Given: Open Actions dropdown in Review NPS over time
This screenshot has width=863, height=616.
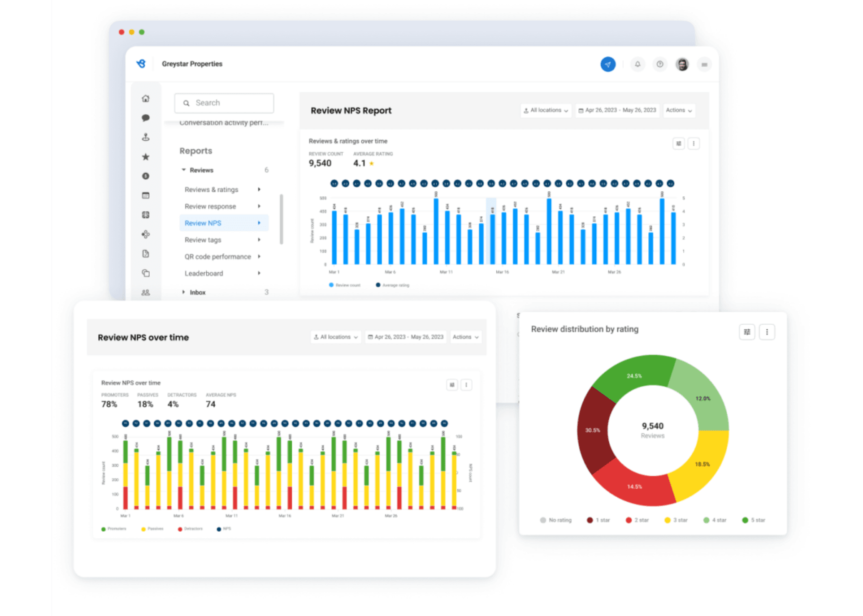Looking at the screenshot, I should tap(465, 337).
